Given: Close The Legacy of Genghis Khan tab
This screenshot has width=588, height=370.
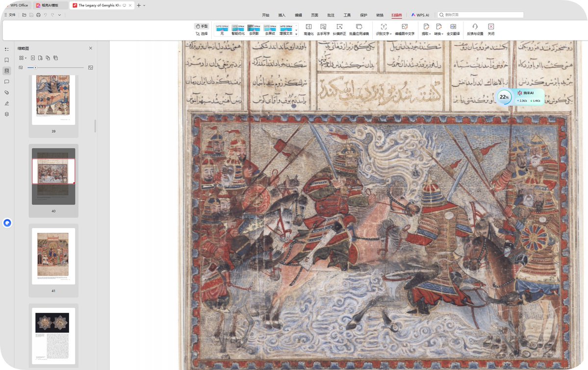Looking at the screenshot, I should pyautogui.click(x=130, y=5).
